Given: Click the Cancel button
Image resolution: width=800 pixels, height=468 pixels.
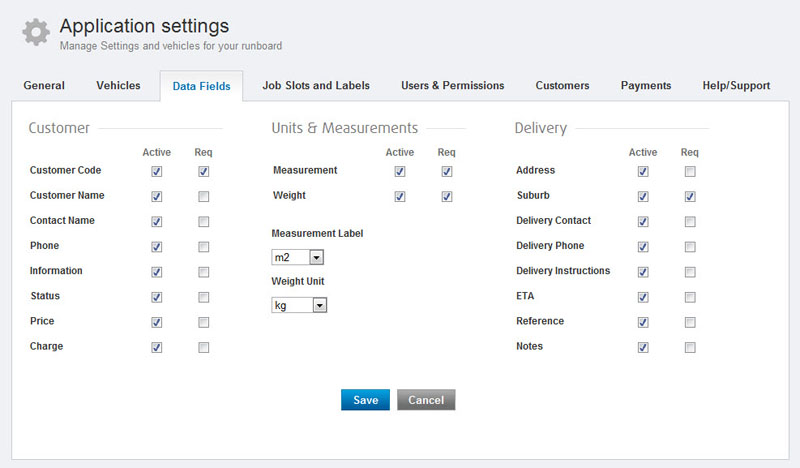Looking at the screenshot, I should [426, 400].
